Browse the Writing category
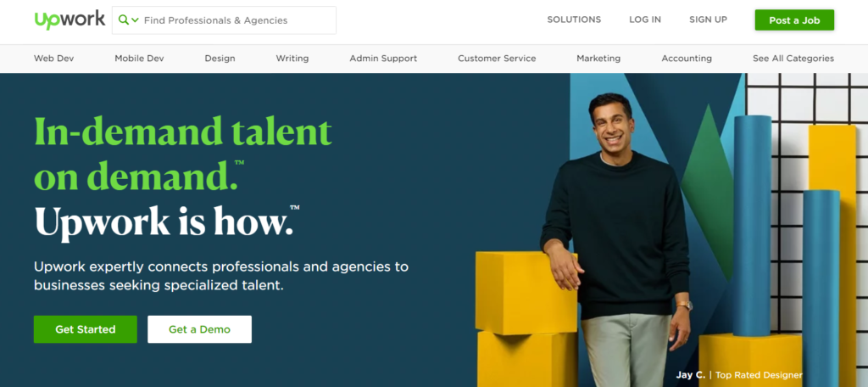This screenshot has height=387, width=868. tap(292, 59)
